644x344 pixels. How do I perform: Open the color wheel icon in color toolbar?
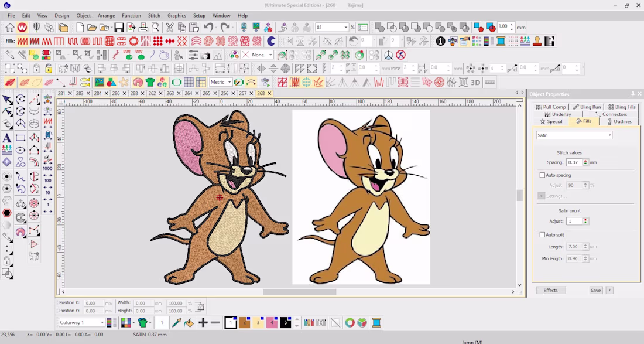(x=350, y=323)
